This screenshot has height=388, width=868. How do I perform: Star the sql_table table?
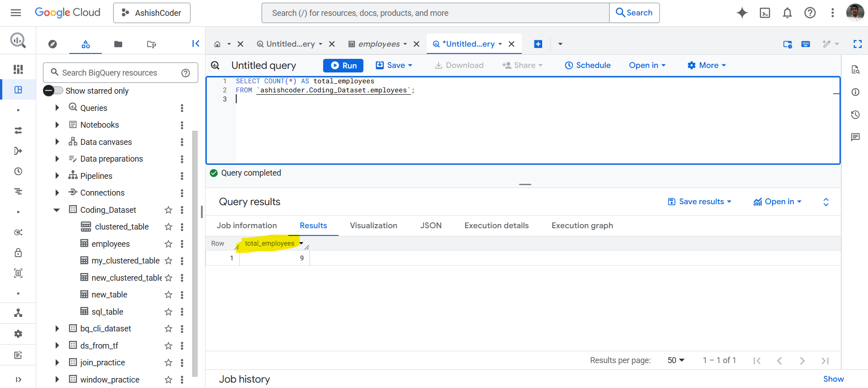click(x=168, y=311)
